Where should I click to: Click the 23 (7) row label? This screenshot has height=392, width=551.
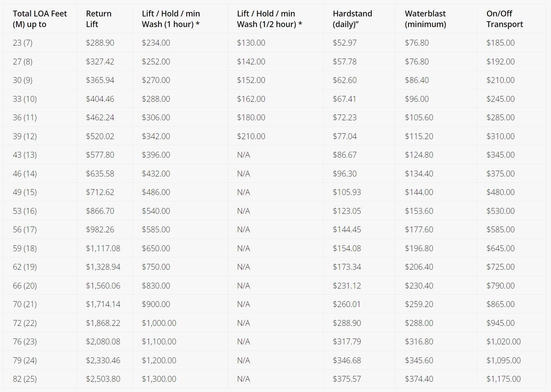(x=23, y=43)
